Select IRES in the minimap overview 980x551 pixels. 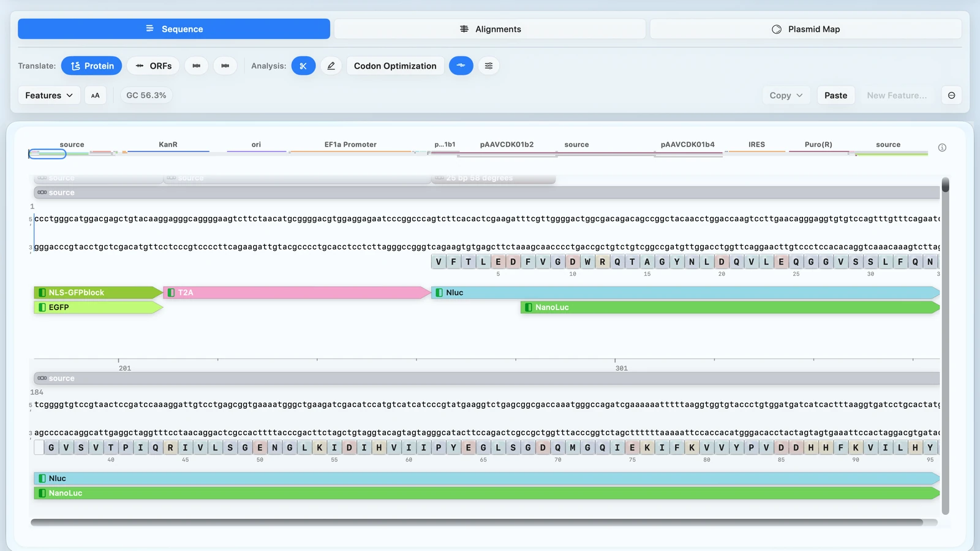756,145
